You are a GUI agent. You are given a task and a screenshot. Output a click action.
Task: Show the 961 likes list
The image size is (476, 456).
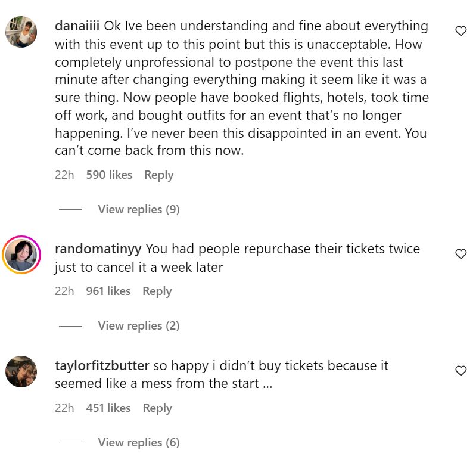(x=108, y=291)
